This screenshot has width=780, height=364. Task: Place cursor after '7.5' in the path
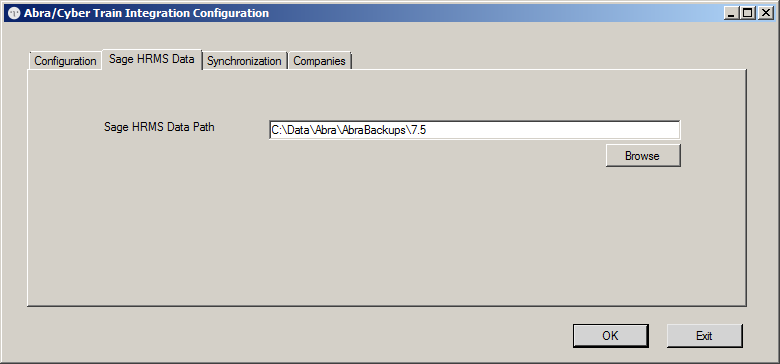(x=428, y=131)
